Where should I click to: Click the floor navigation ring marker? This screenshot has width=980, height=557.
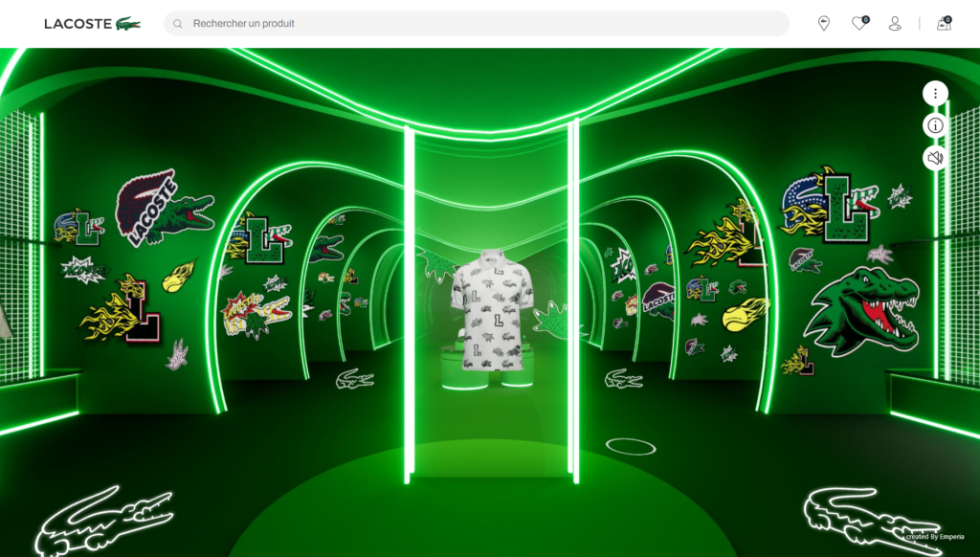(x=631, y=446)
